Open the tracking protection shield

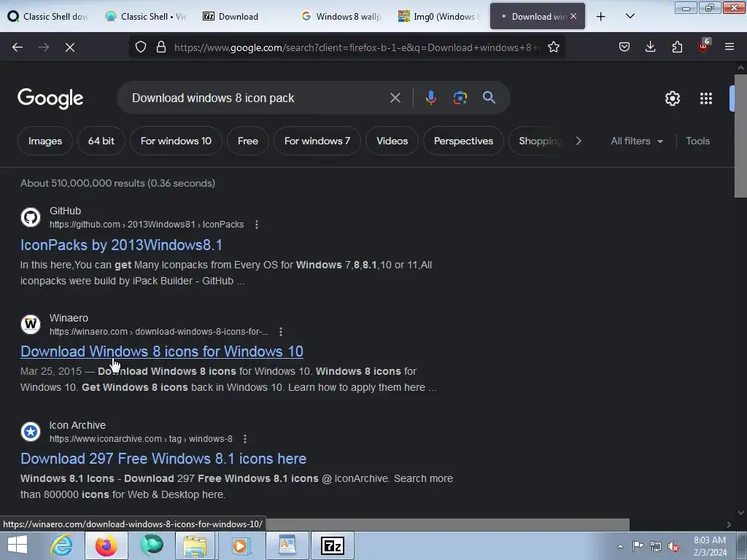coord(141,47)
